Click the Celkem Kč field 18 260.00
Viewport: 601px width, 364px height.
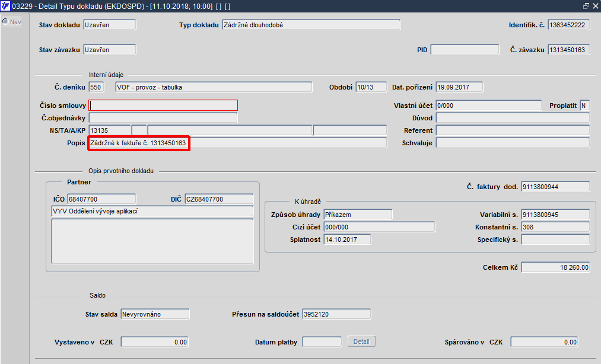(555, 267)
